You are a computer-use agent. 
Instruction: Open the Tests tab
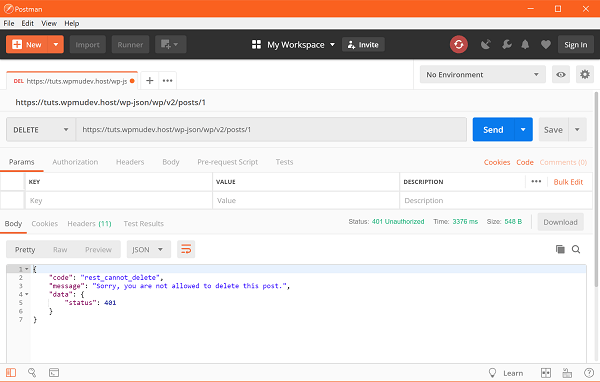point(284,162)
